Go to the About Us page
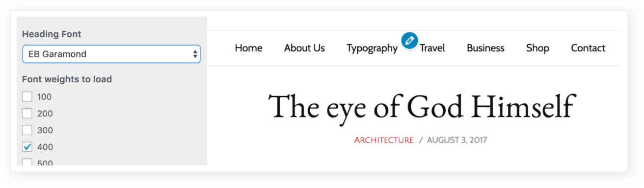Screen dimensions: 644x188 click(304, 48)
